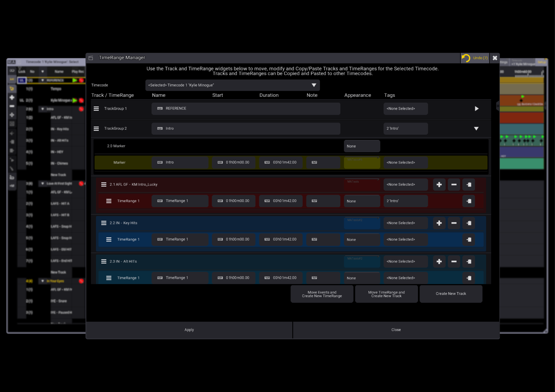
Task: Apply the TimeRange Manager changes
Action: click(x=189, y=330)
